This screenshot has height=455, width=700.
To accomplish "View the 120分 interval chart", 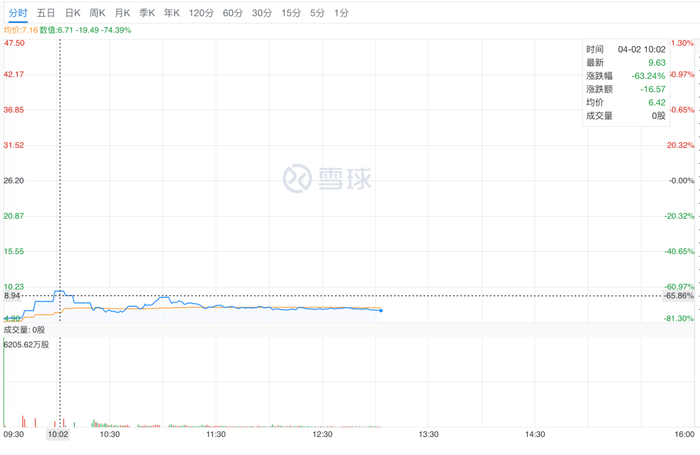I will pos(201,13).
